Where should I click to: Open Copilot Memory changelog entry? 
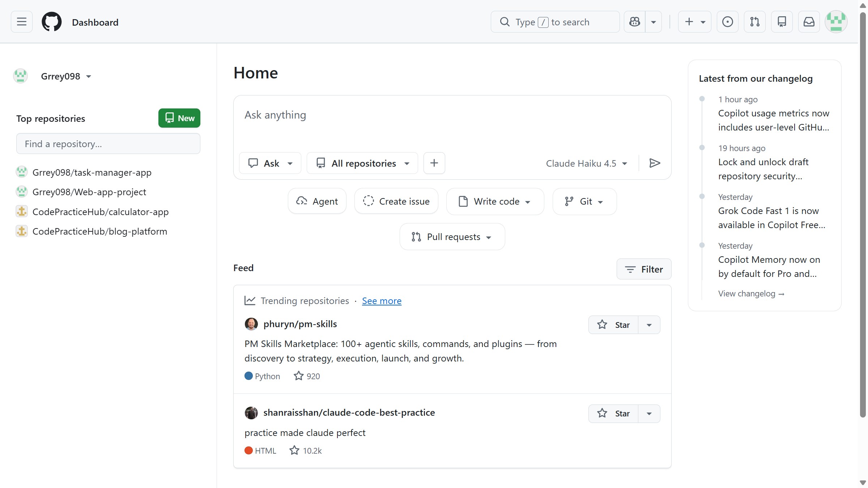[x=769, y=266]
